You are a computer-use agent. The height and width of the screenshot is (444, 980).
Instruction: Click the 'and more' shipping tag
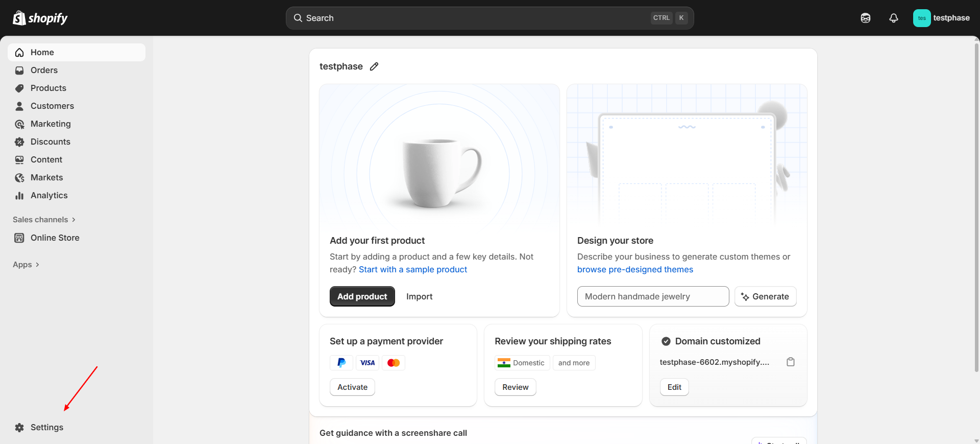[574, 363]
